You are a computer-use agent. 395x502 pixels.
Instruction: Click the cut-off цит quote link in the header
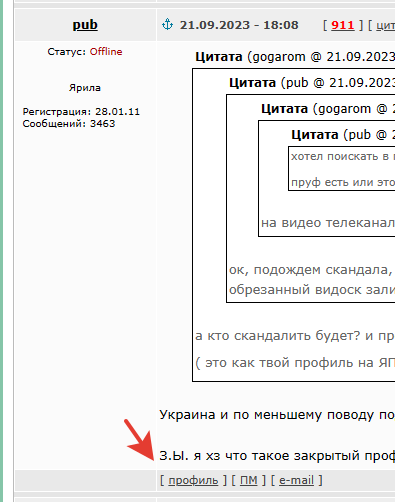(385, 26)
